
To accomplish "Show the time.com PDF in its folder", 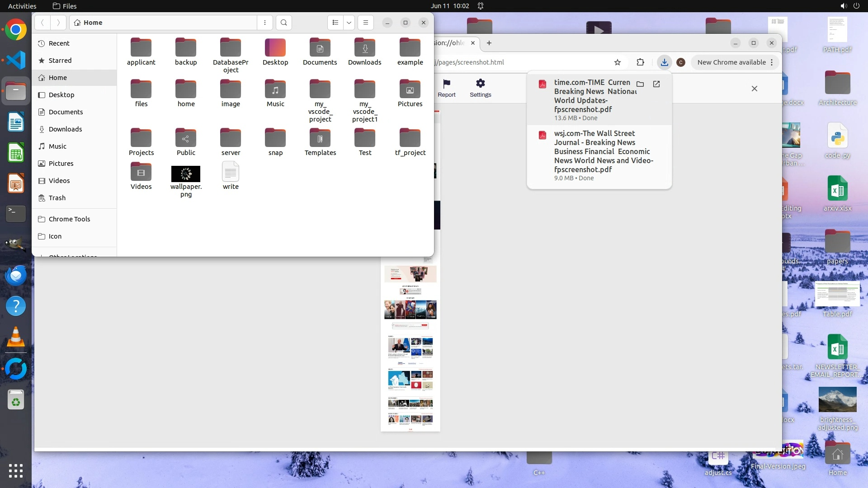I will click(x=640, y=84).
